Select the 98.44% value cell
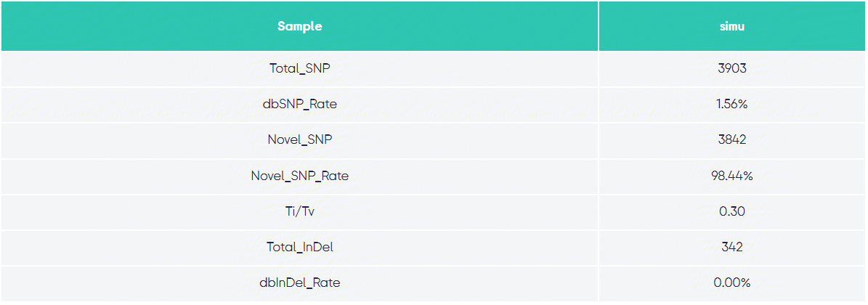 point(732,176)
